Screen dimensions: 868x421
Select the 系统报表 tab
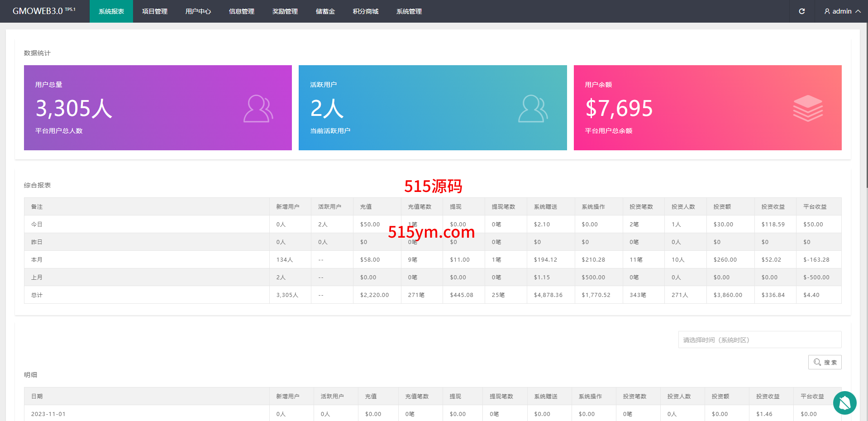click(111, 11)
